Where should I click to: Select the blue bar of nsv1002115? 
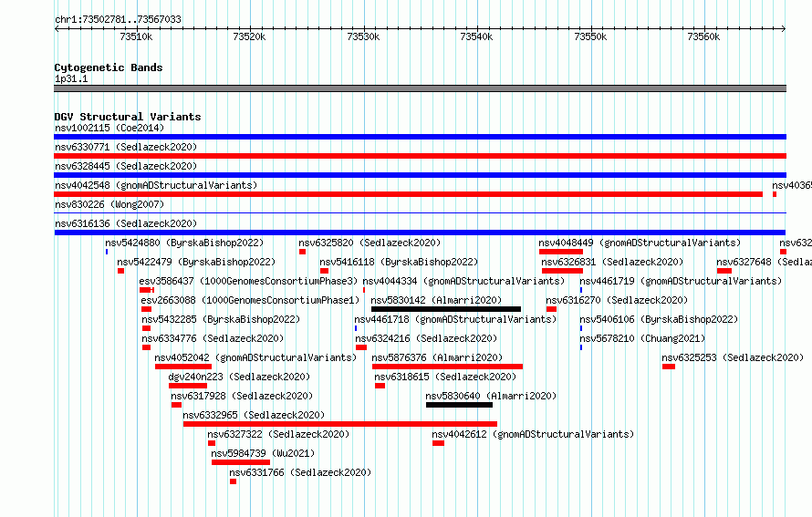click(x=420, y=137)
